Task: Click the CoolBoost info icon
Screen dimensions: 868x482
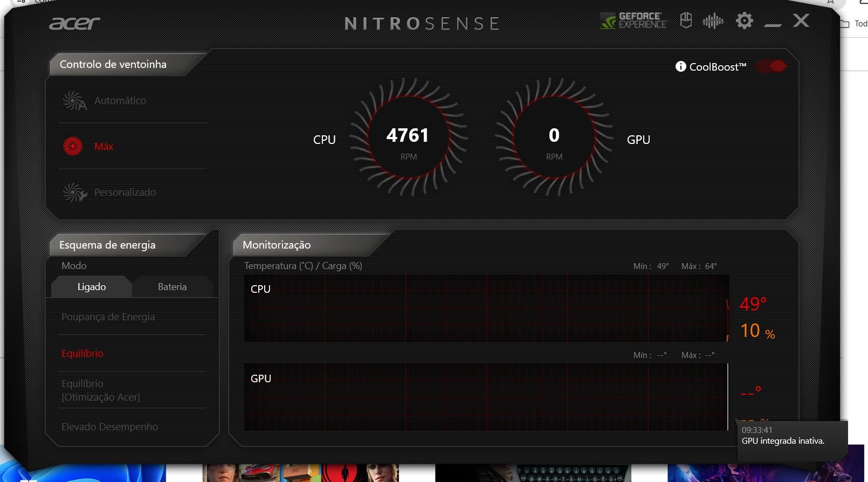Action: pyautogui.click(x=681, y=66)
